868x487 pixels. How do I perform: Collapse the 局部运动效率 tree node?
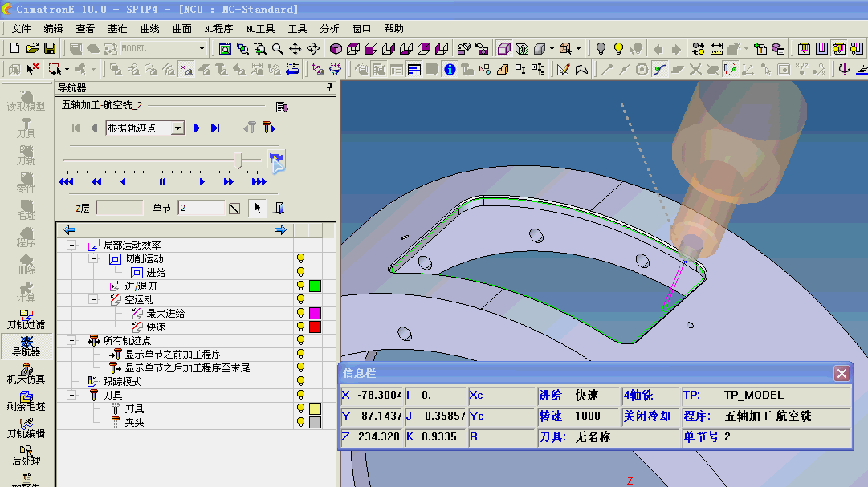pos(71,245)
